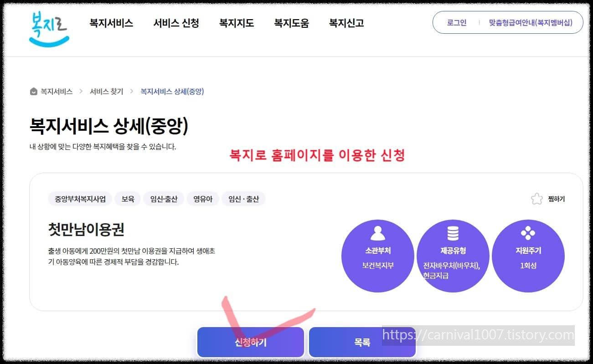Image resolution: width=593 pixels, height=364 pixels.
Task: Click the home icon in the breadcrumb
Action: click(33, 91)
